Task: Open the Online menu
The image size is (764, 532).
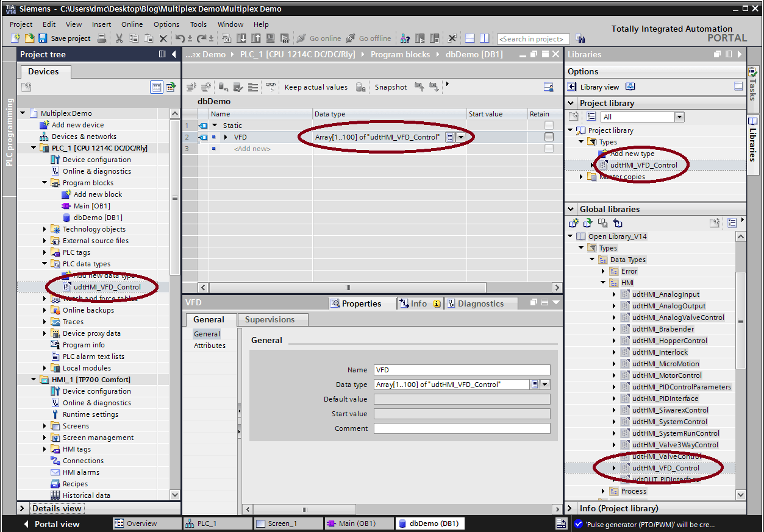Action: pos(132,24)
